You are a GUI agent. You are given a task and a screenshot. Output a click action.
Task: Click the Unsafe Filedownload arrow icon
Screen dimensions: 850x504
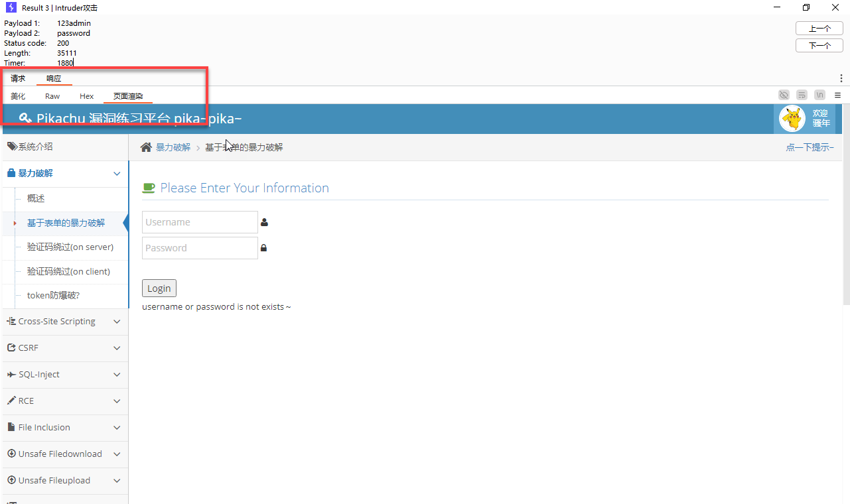(x=11, y=454)
